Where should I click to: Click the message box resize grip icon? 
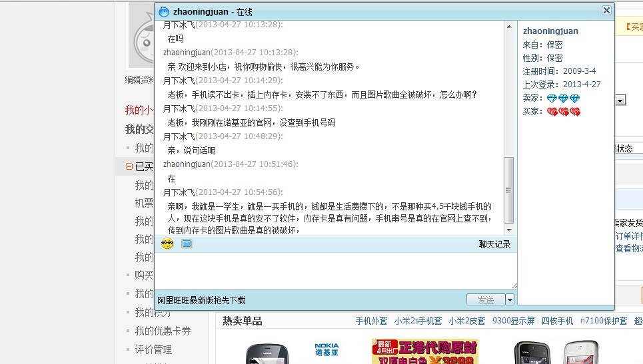tap(514, 285)
